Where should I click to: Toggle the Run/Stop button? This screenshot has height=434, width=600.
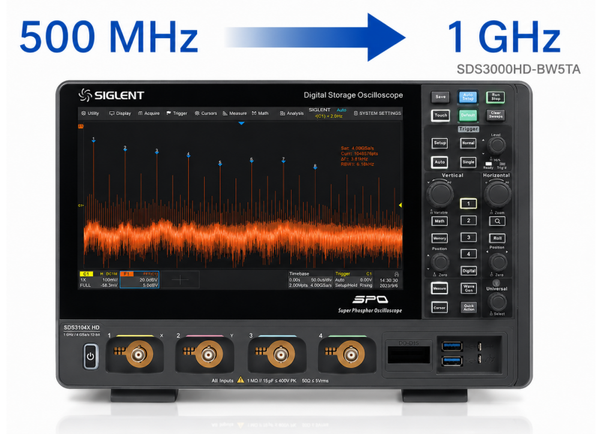[496, 97]
